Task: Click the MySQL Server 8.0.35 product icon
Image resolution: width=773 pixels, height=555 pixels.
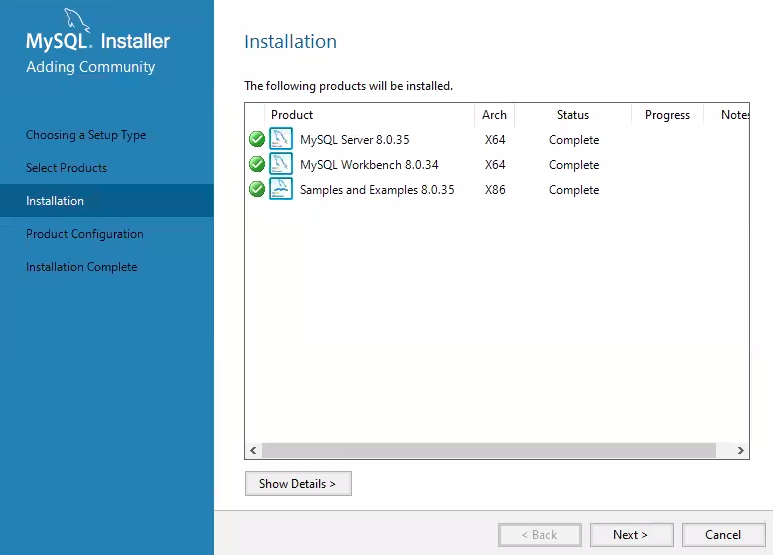Action: point(281,139)
